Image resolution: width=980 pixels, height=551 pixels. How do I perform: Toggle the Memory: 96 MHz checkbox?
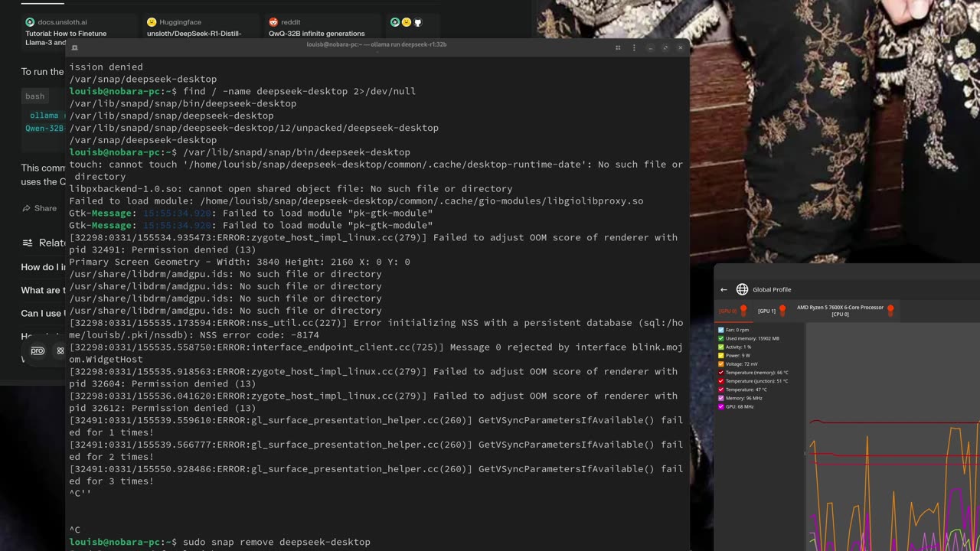pos(721,398)
